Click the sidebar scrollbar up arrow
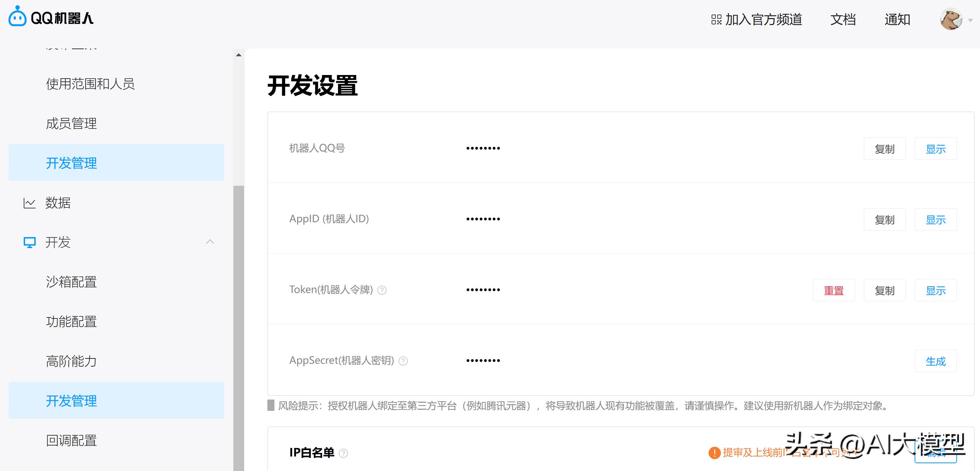 (238, 55)
